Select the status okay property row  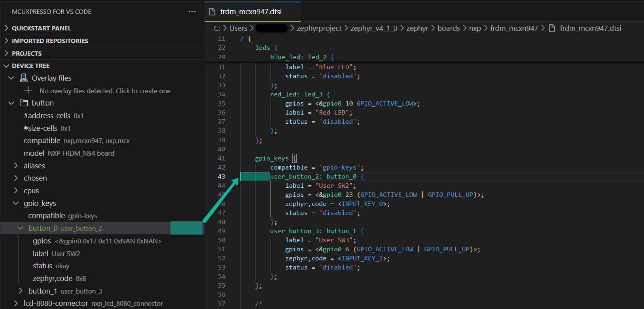(51, 266)
